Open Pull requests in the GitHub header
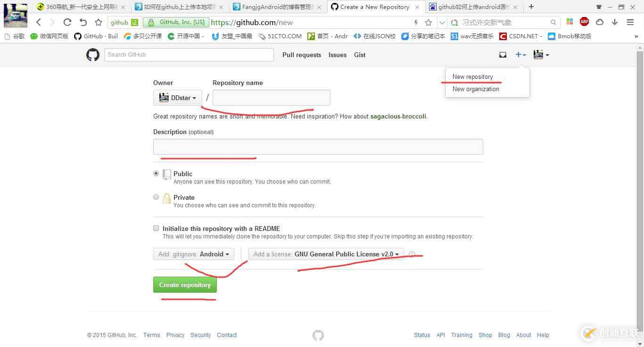Screen dimensions: 644x347 click(302, 55)
